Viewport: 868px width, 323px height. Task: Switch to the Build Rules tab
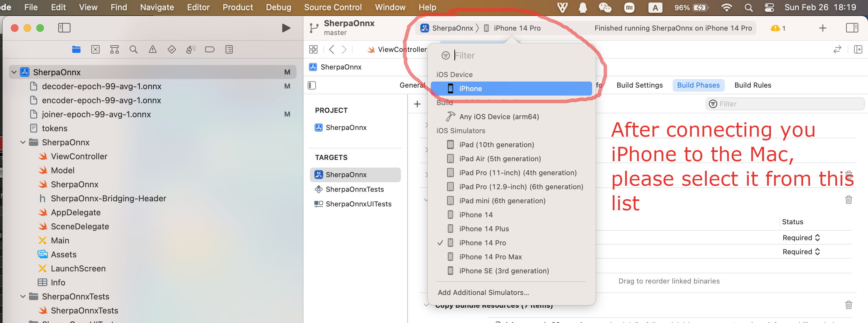click(x=752, y=85)
